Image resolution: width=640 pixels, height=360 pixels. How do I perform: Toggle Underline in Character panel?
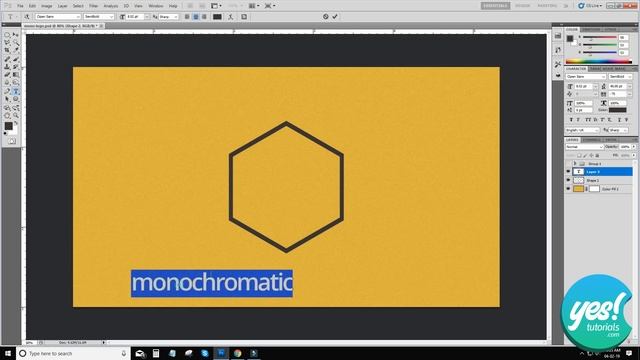click(x=619, y=120)
